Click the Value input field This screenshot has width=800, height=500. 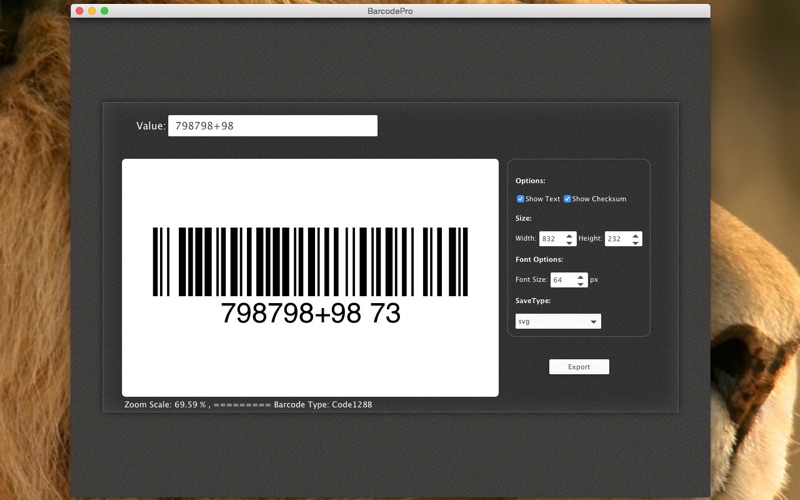[x=273, y=126]
